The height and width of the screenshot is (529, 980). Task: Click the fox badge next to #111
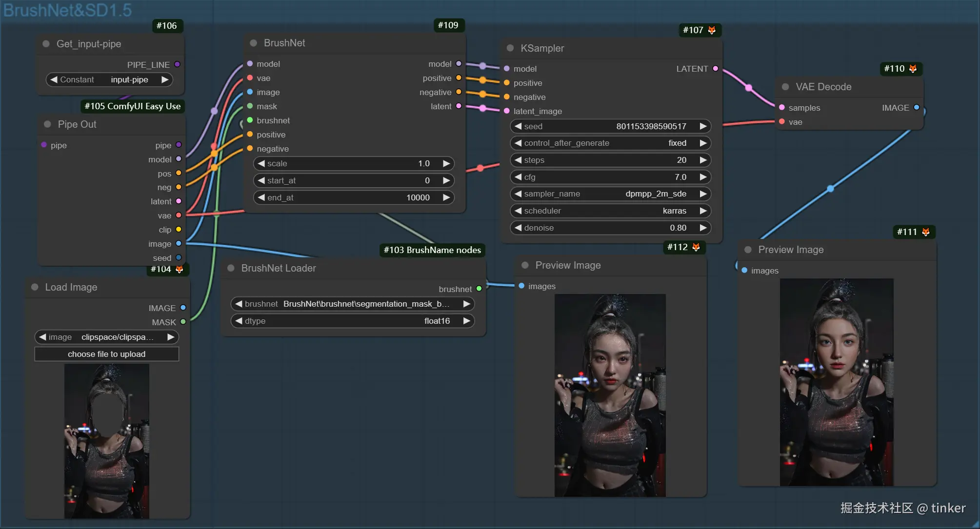[x=925, y=232]
